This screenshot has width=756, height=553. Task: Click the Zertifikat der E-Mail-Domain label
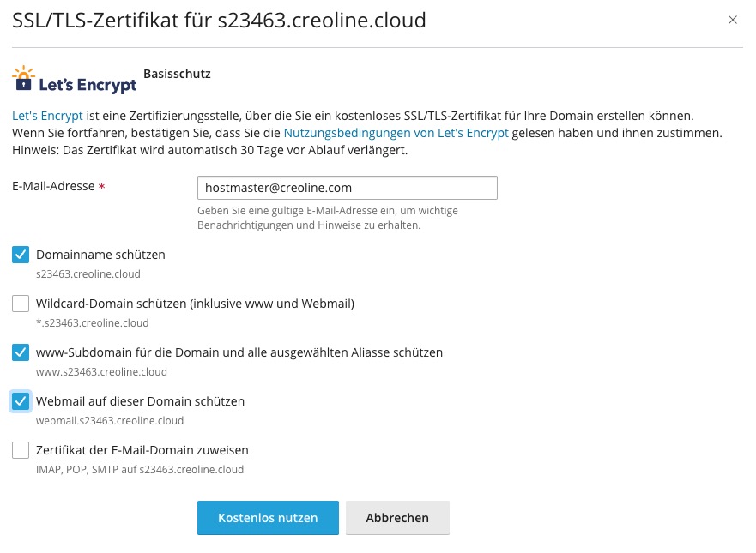click(142, 450)
